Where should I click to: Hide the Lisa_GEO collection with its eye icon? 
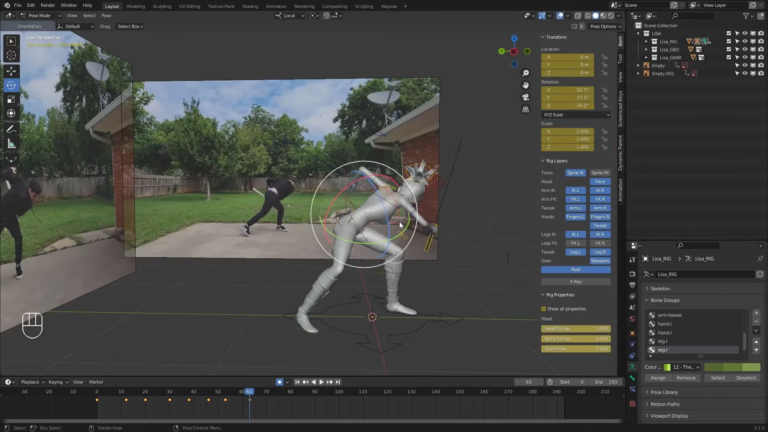745,49
